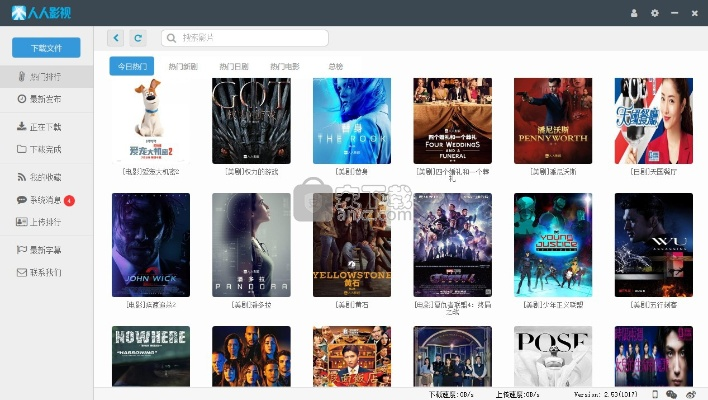Go to 正在下载 in the sidebar
The height and width of the screenshot is (400, 708).
coord(46,127)
